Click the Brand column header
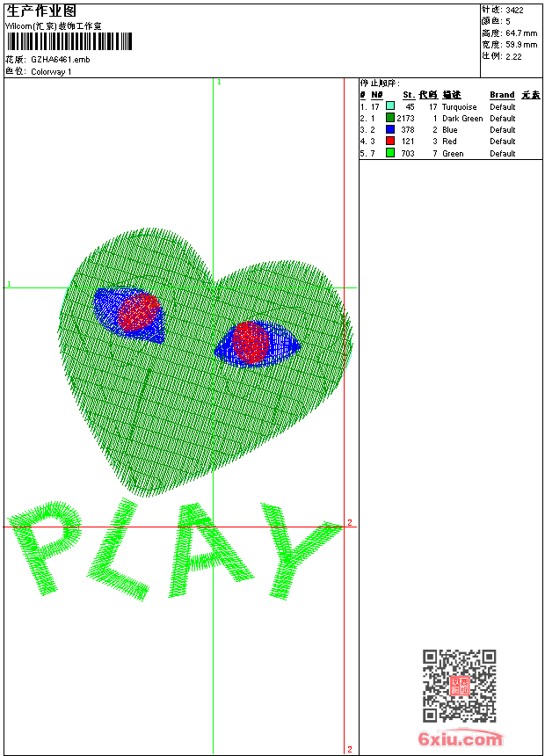 click(x=502, y=95)
